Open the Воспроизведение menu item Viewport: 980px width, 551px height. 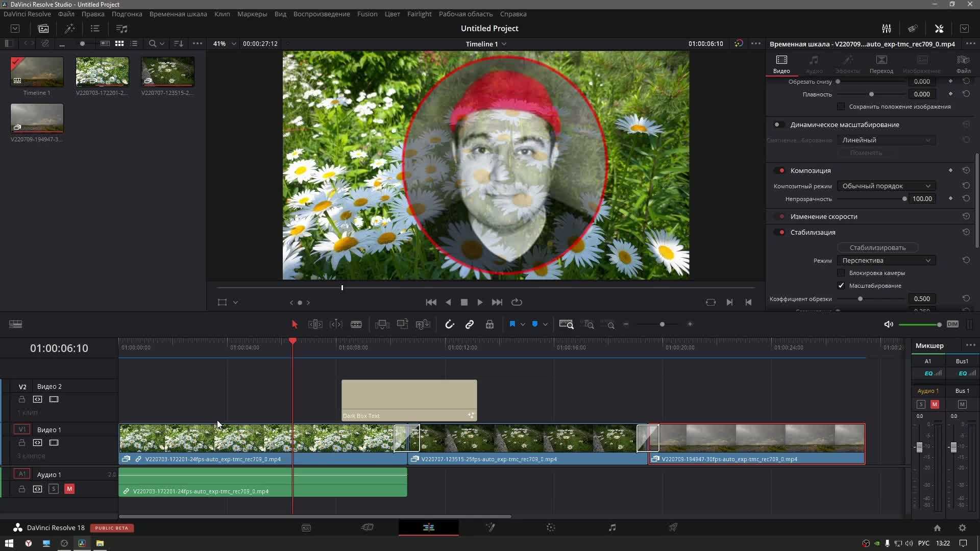[x=322, y=13]
